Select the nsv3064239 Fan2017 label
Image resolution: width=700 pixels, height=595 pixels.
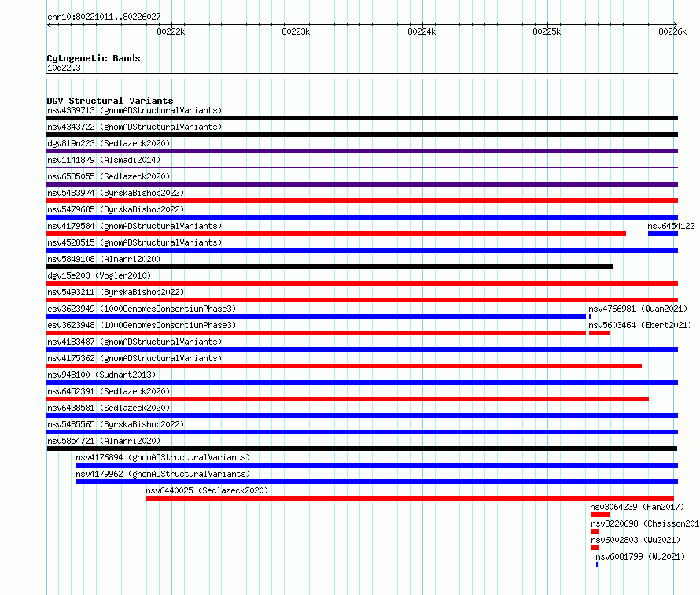click(637, 507)
